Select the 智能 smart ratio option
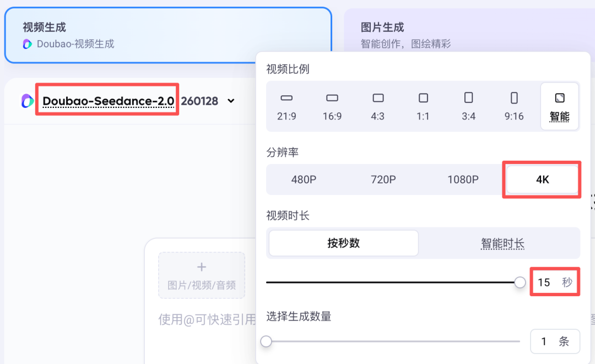Image resolution: width=595 pixels, height=364 pixels. pyautogui.click(x=560, y=106)
